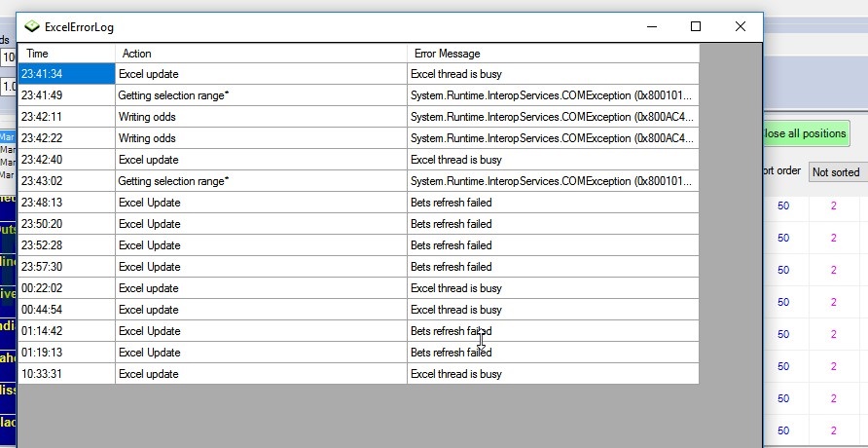Maximize the ExcelErrorLog window
The height and width of the screenshot is (448, 868).
pos(696,26)
